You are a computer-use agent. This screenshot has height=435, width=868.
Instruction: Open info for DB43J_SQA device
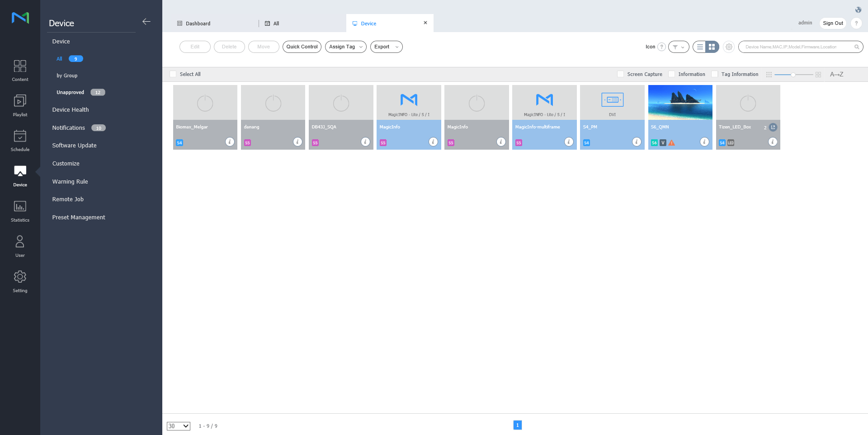click(365, 142)
